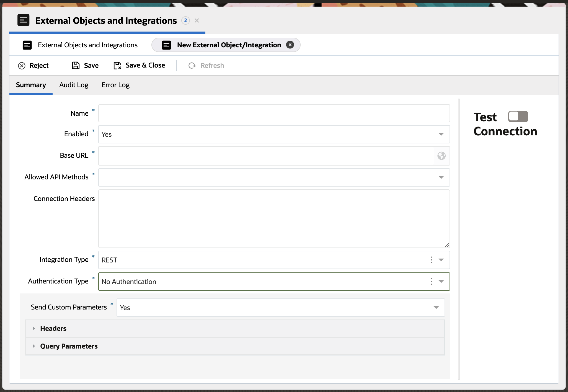Click the globe icon in the Base URL field
The width and height of the screenshot is (568, 392).
pos(441,156)
